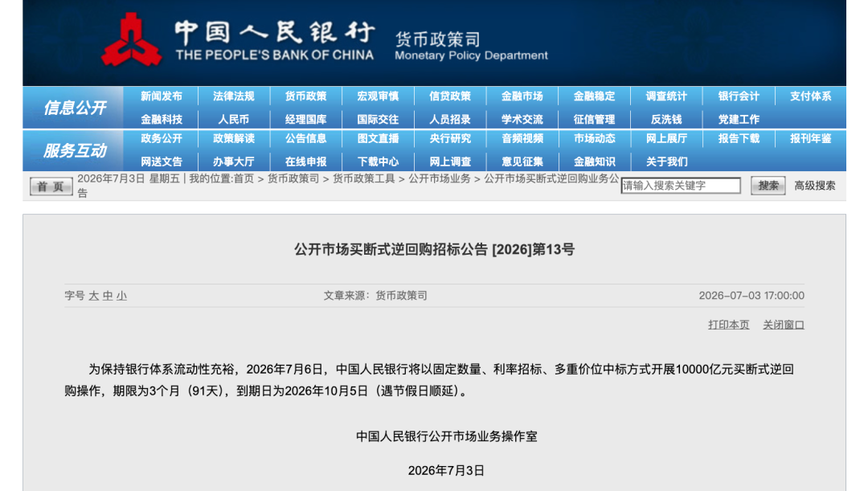Open 金融市场 menu item
868x491 pixels.
[x=522, y=96]
